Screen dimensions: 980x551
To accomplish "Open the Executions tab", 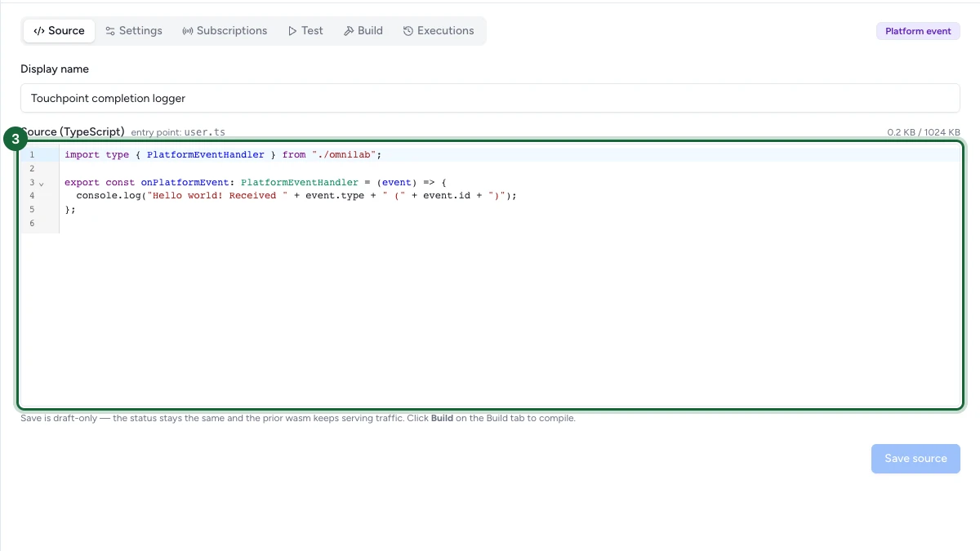I will (x=439, y=31).
